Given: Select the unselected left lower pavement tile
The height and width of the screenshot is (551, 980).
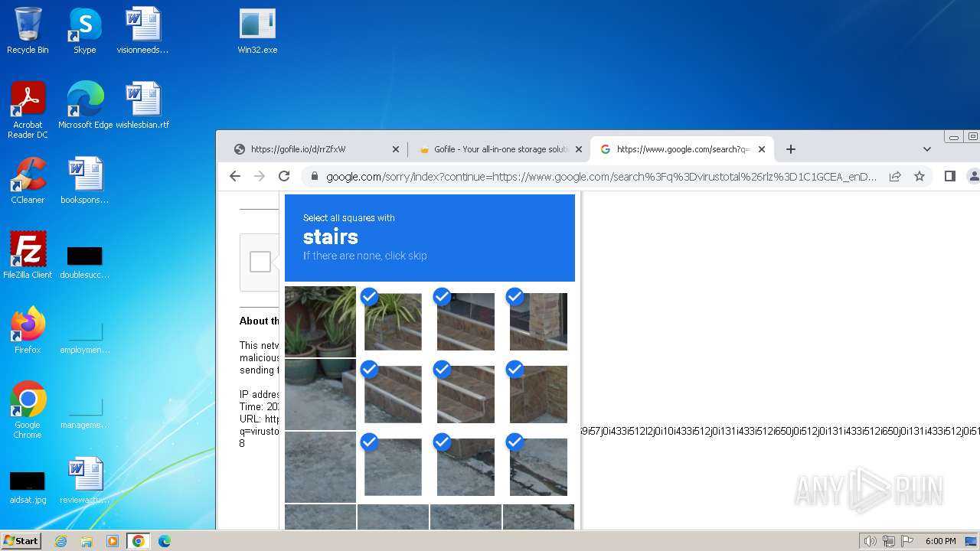Looking at the screenshot, I should click(320, 467).
